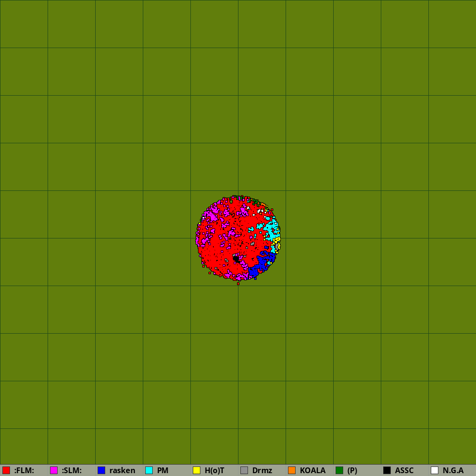476x476 pixels.
Task: Pick the orange KOALA legend swatch
Action: tap(292, 470)
